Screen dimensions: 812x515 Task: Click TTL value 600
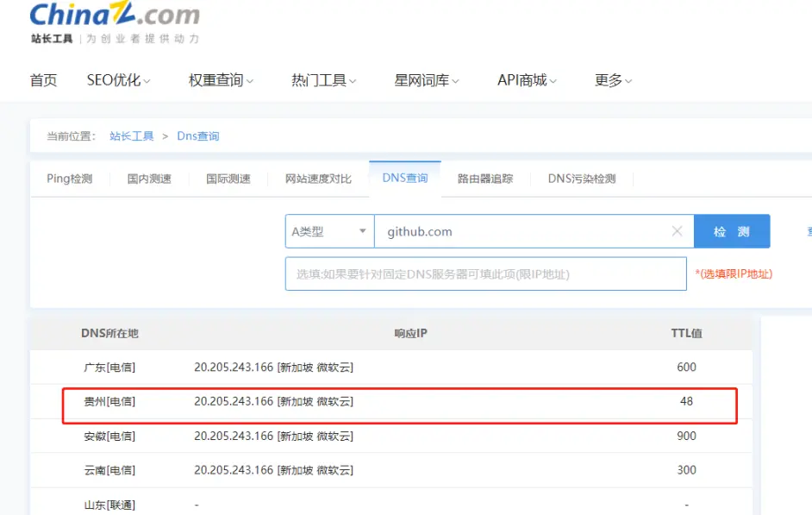coord(687,367)
